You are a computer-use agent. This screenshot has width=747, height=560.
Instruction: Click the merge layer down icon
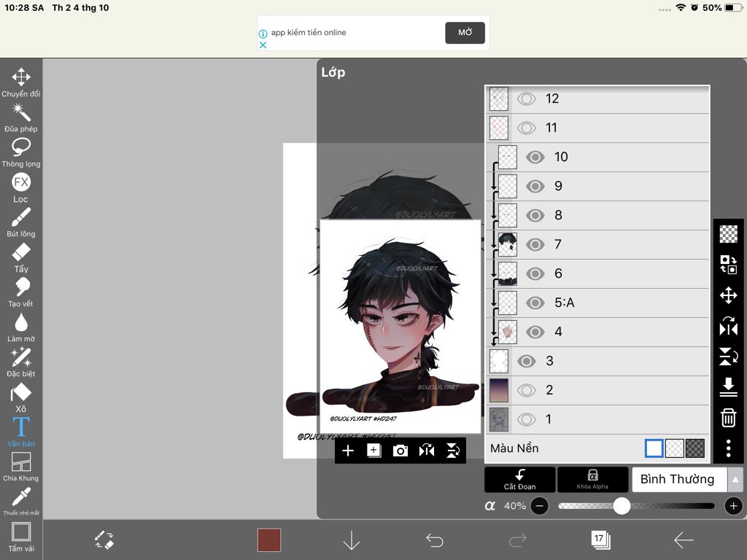(729, 387)
